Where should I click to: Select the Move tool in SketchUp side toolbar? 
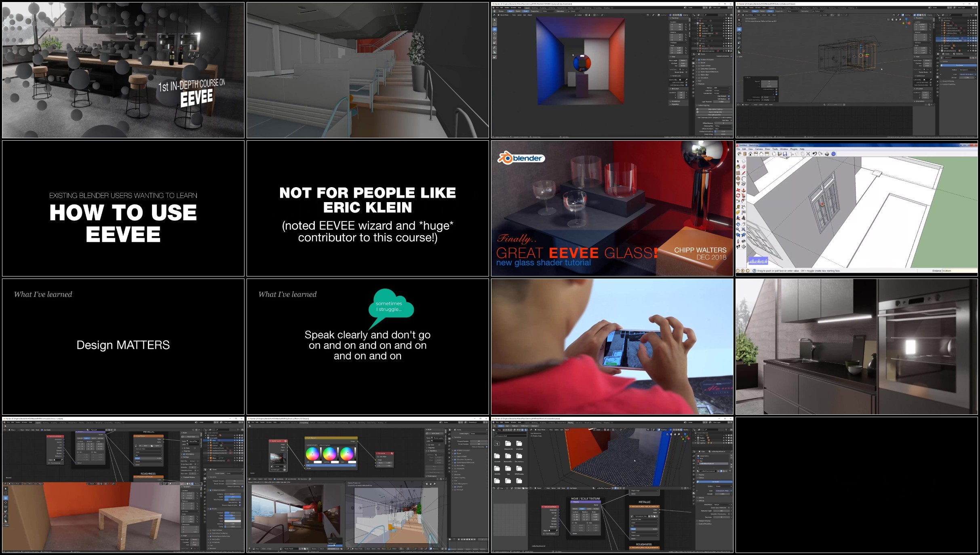point(738,190)
